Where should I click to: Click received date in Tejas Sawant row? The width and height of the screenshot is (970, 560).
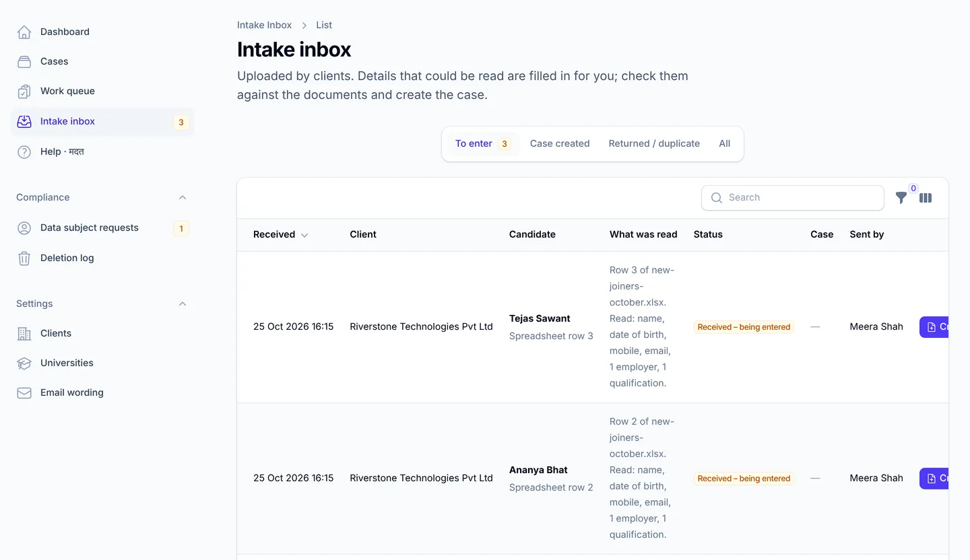pyautogui.click(x=293, y=326)
